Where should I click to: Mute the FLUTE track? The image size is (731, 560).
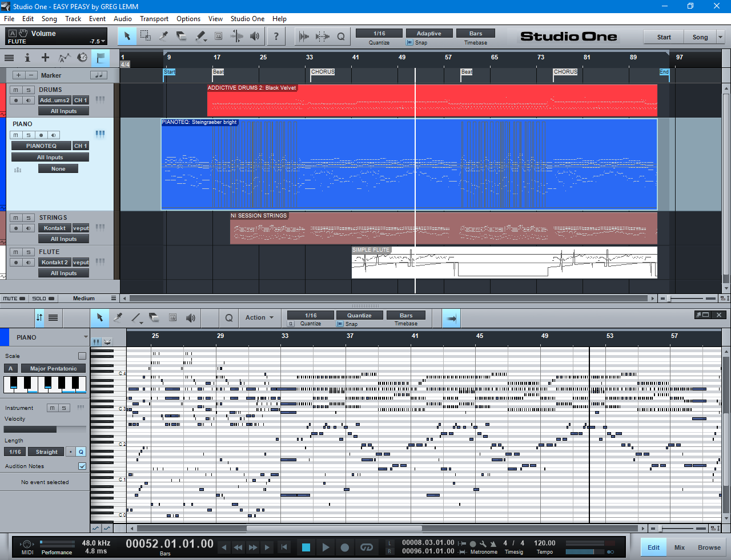coord(15,252)
